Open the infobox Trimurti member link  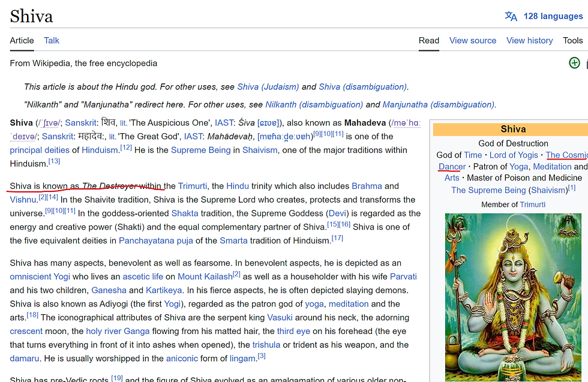[533, 204]
